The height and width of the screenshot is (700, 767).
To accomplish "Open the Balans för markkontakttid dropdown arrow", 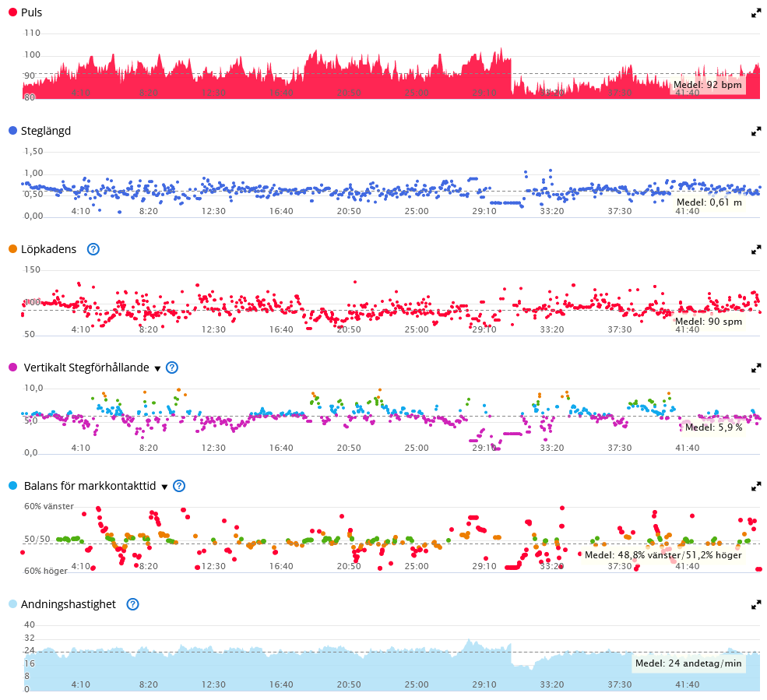I will click(x=165, y=487).
